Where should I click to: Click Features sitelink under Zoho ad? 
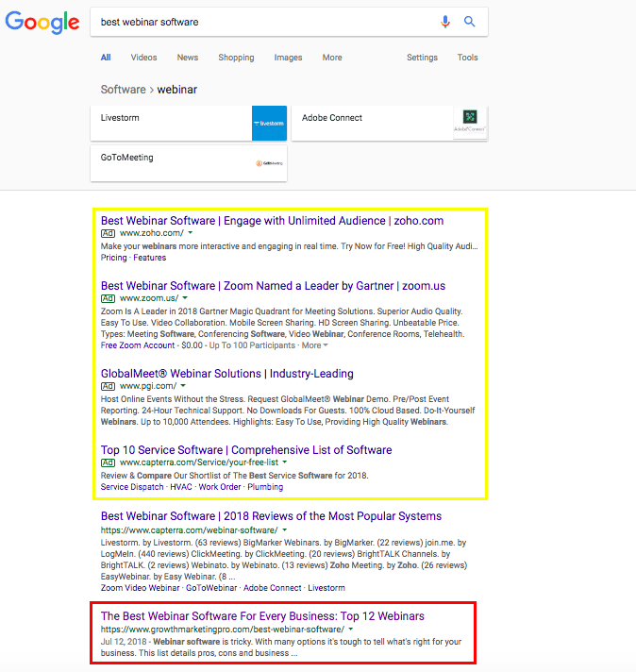[x=150, y=258]
